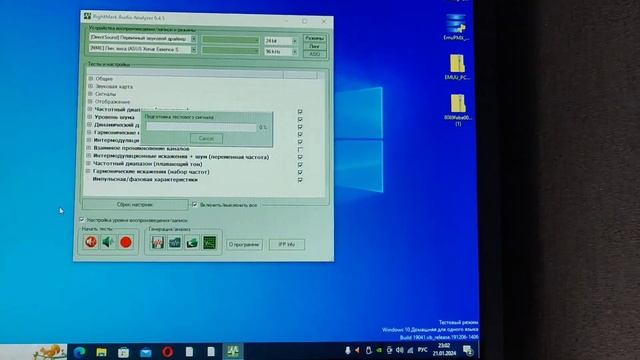Screen dimensions: 640x360
Task: Expand the Общие settings tree node
Action: point(91,78)
